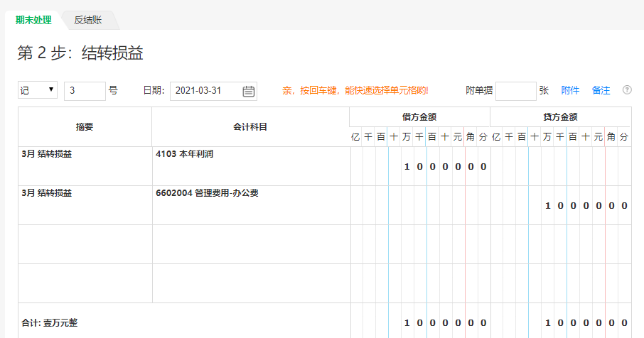Edit the voucher number field showing 3
This screenshot has height=338, width=644.
coord(85,91)
